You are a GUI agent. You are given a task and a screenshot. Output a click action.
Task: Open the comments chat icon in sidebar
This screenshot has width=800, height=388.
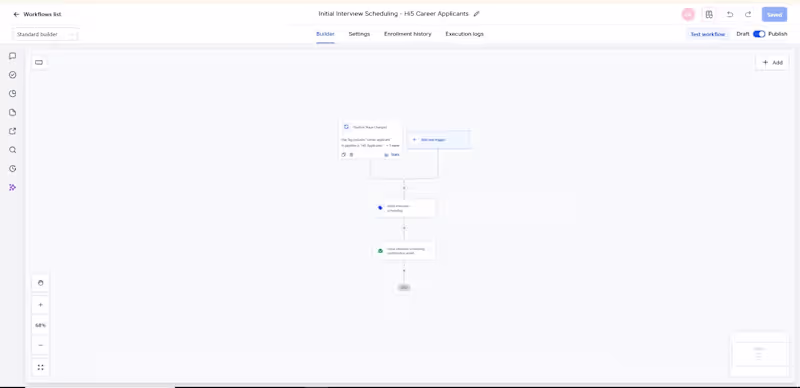pos(13,56)
